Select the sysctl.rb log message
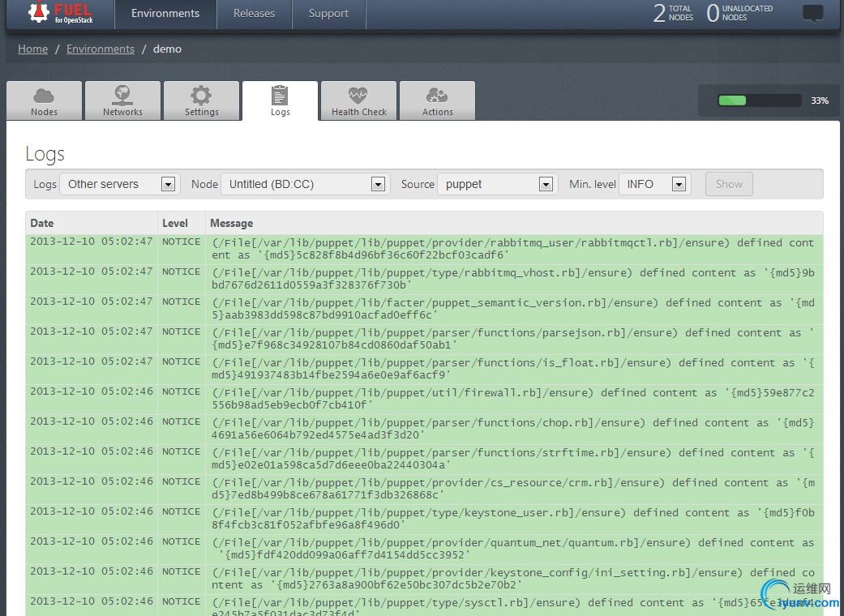844x616 pixels. [513, 606]
